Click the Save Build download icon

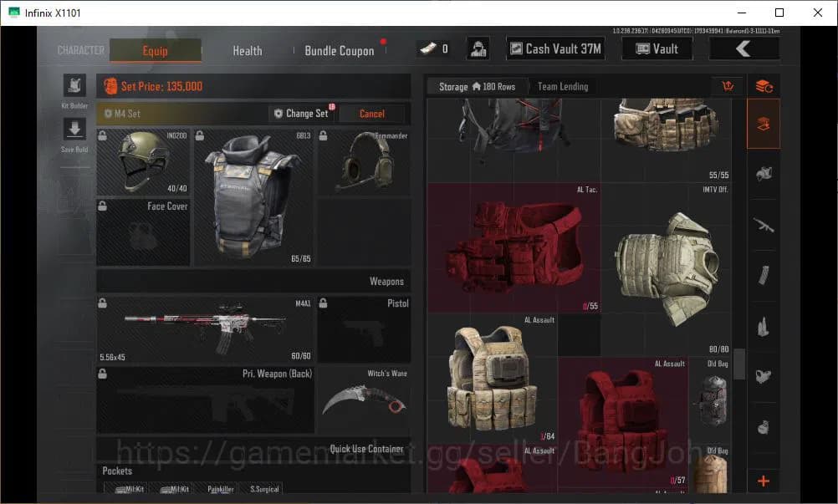coord(74,130)
